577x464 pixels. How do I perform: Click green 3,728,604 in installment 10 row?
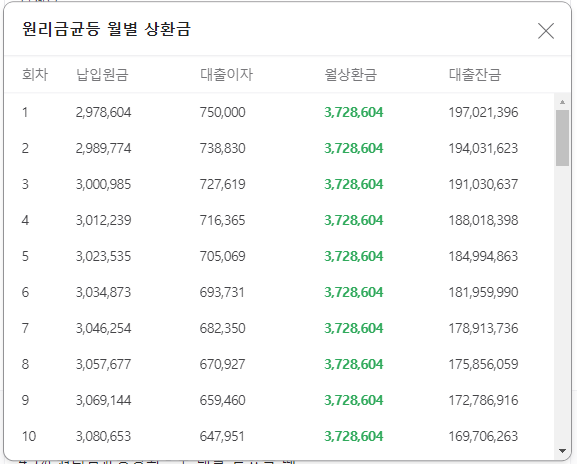tap(354, 436)
